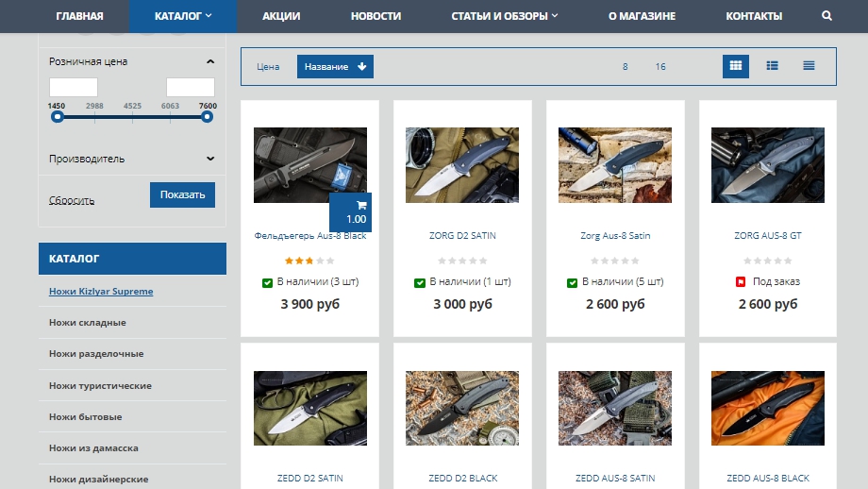Image resolution: width=868 pixels, height=489 pixels.
Task: Switch to list view with thumbnails
Action: (x=772, y=66)
